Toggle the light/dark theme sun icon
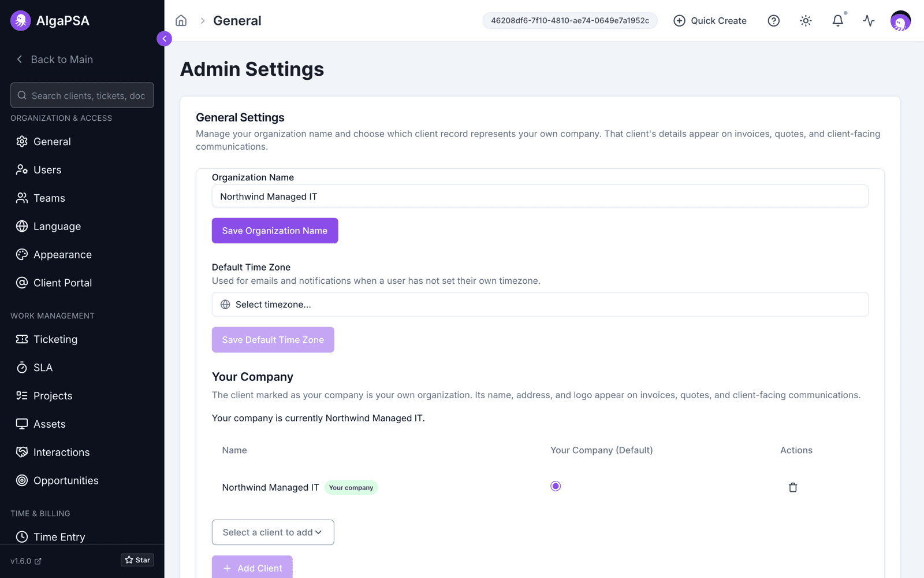 806,21
